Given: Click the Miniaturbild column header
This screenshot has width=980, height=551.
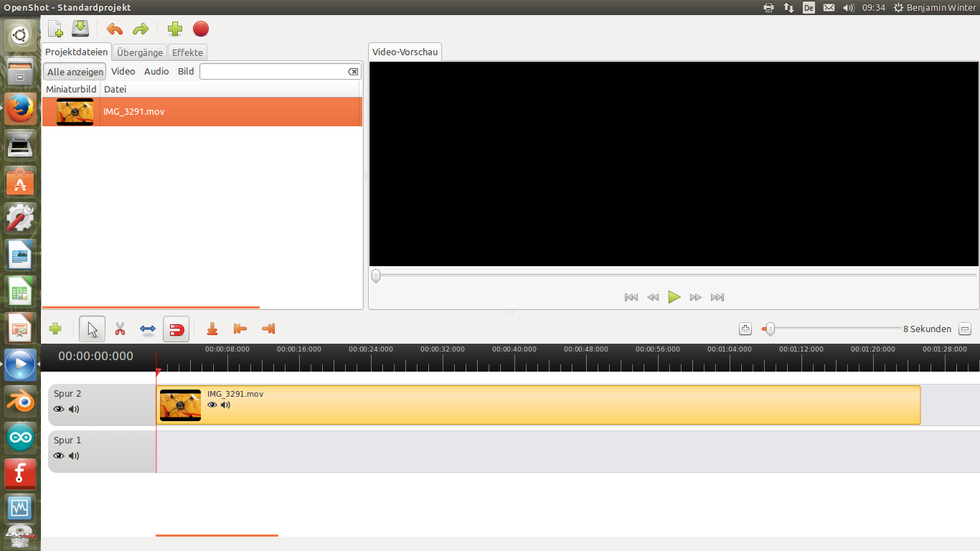Looking at the screenshot, I should pyautogui.click(x=71, y=89).
